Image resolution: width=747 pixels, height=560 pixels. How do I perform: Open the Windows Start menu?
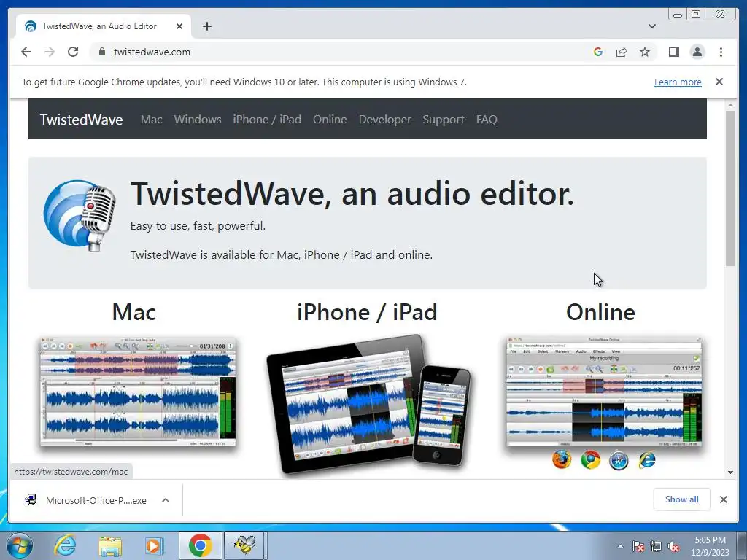20,546
